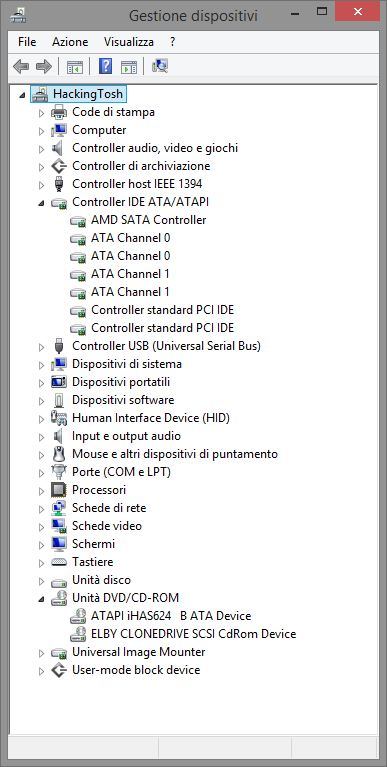Select the ELBY CLONEDRIVE SCSI CdRom Device label

193,634
